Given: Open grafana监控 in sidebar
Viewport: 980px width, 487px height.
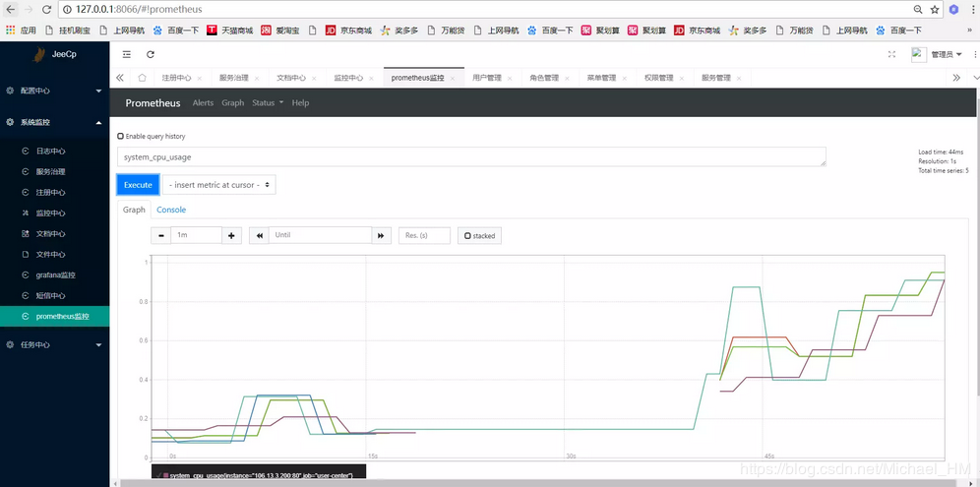Looking at the screenshot, I should point(56,274).
